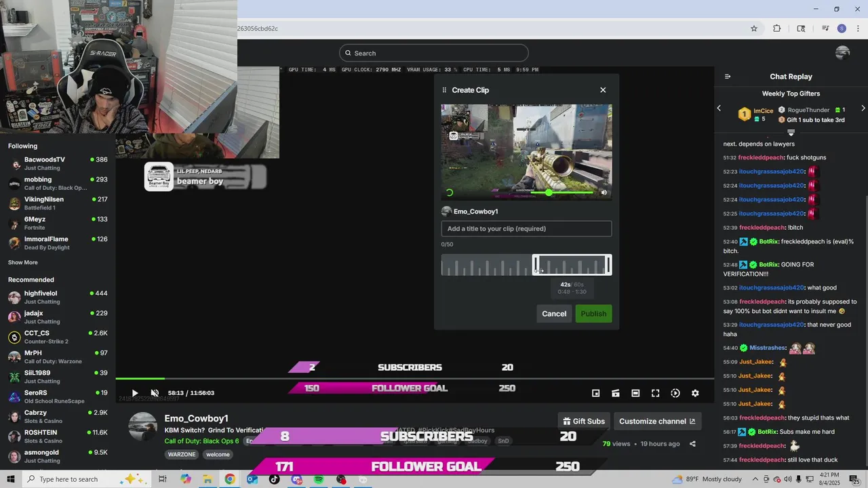868x488 pixels.
Task: Click the microphone tray icon
Action: [797, 479]
